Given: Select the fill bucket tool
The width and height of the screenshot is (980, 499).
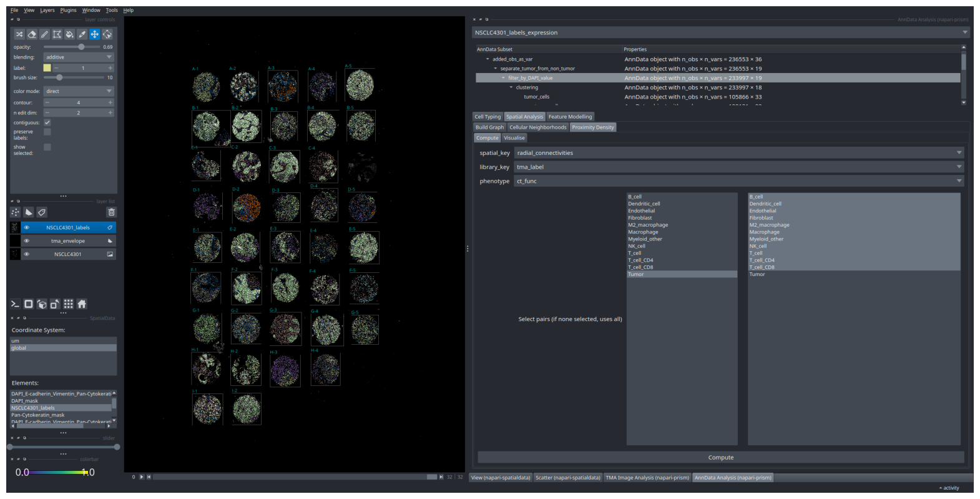Looking at the screenshot, I should coord(69,34).
